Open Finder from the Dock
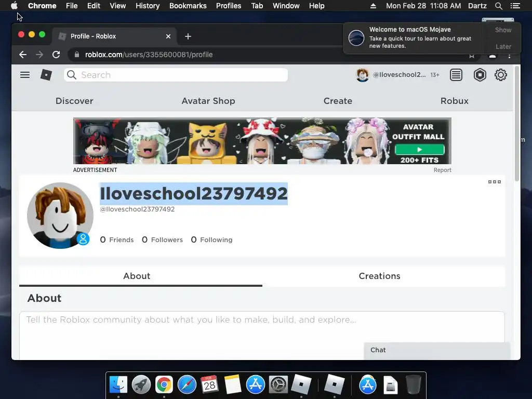This screenshot has height=399, width=532. 118,385
